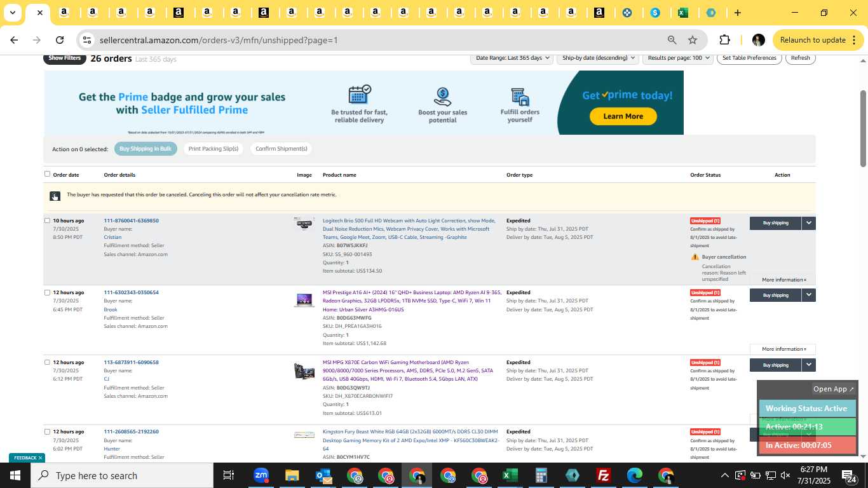This screenshot has height=488, width=868.
Task: Open the Ship-by date sort dropdown
Action: coord(598,58)
